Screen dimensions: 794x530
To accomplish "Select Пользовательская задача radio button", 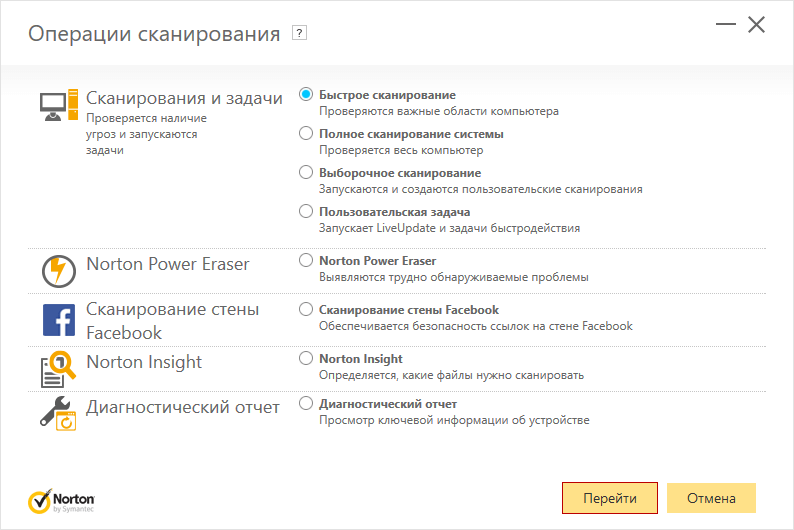I will pyautogui.click(x=306, y=211).
